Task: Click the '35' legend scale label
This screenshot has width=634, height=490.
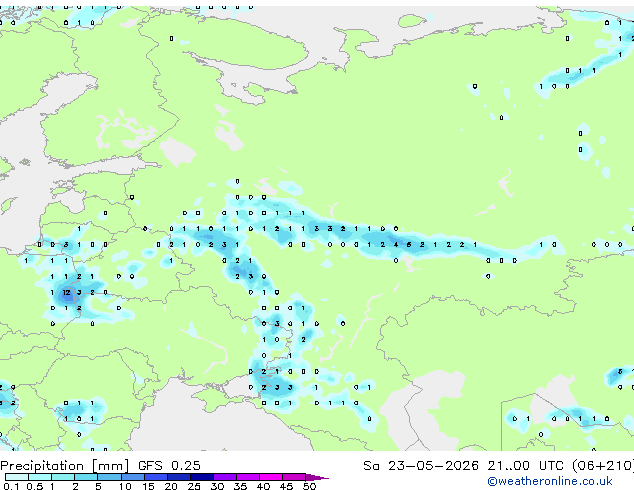Action: pos(240,486)
